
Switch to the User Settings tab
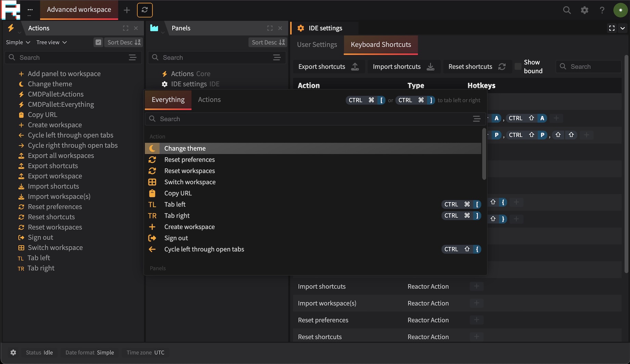(x=317, y=45)
